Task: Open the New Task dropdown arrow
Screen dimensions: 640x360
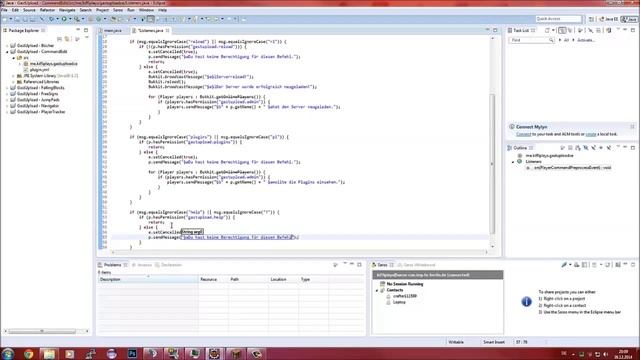Action: click(x=553, y=30)
